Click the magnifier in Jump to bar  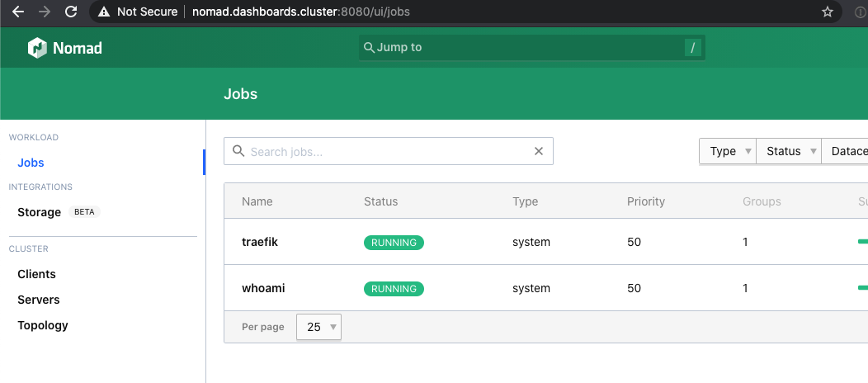pos(370,48)
